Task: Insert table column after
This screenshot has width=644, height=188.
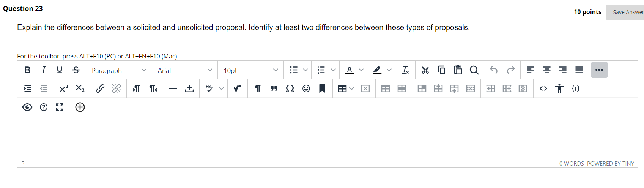Action: 507,88
